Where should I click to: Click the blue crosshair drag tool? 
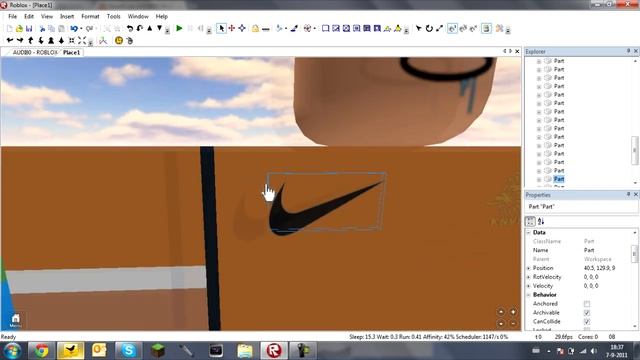tap(242, 28)
